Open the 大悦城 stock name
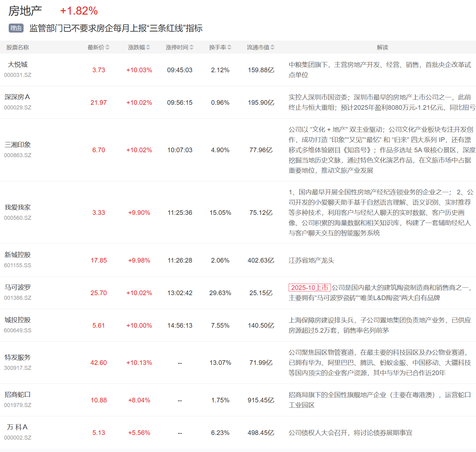476x452 pixels. tap(18, 64)
